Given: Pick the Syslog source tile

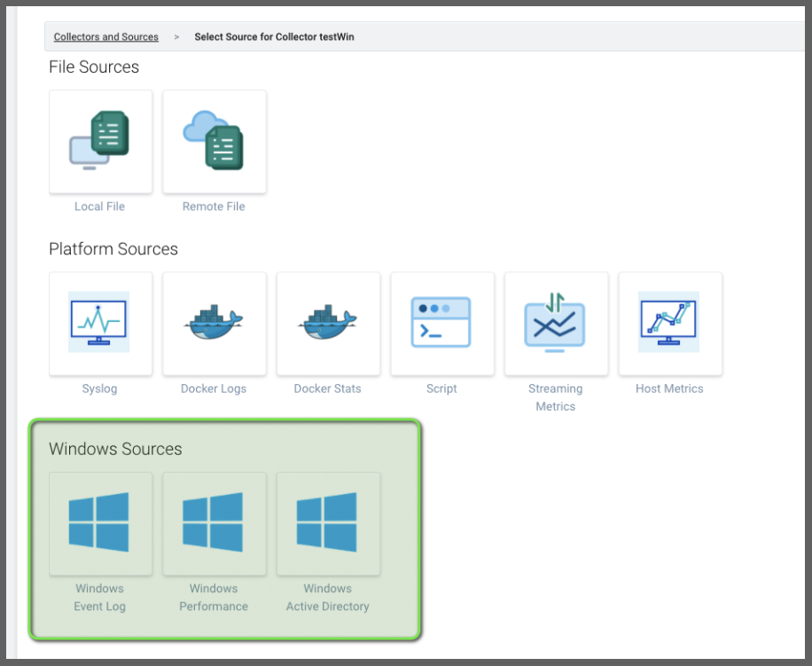Looking at the screenshot, I should point(100,324).
